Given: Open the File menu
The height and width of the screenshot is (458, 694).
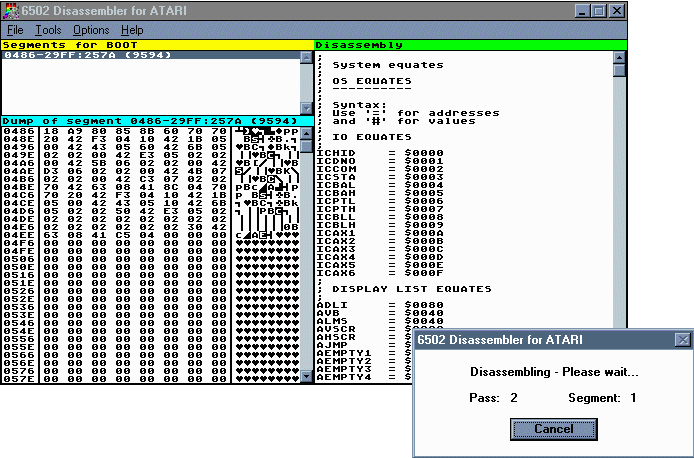Looking at the screenshot, I should [16, 30].
